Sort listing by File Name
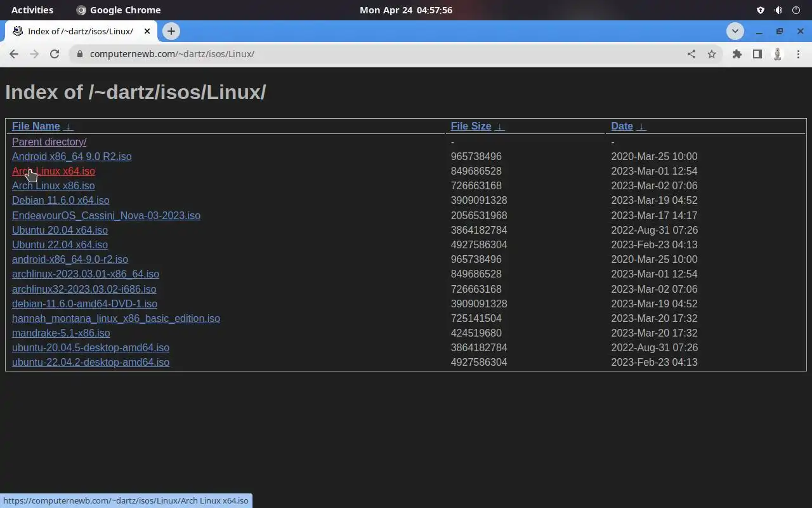The width and height of the screenshot is (812, 508). [x=36, y=126]
